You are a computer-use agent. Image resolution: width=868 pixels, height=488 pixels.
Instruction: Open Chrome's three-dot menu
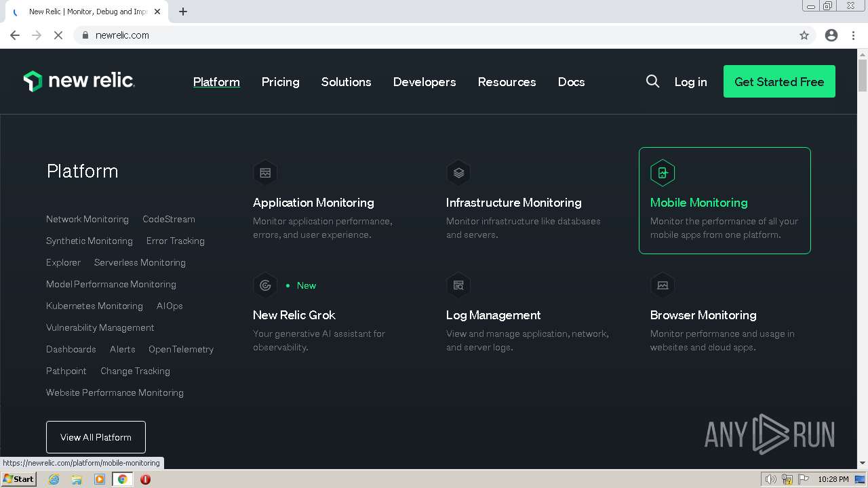853,35
